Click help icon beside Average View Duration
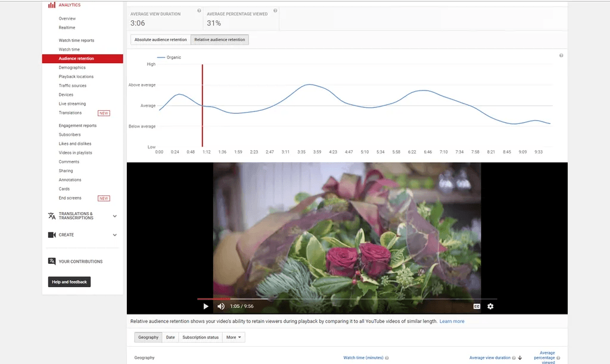 tap(199, 11)
